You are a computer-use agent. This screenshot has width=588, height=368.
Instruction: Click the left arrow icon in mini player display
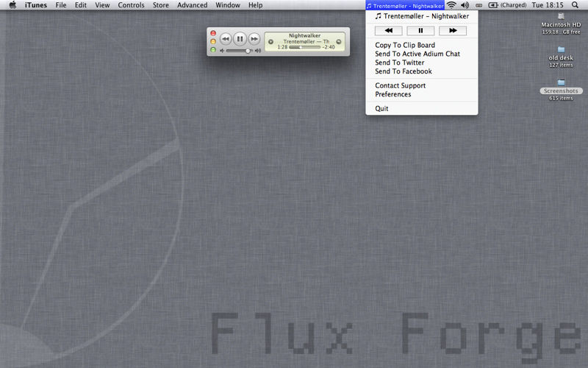pos(270,42)
